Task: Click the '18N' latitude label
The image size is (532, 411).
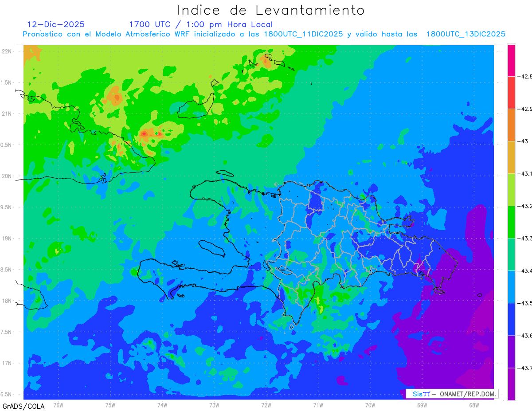Action: [x=8, y=301]
